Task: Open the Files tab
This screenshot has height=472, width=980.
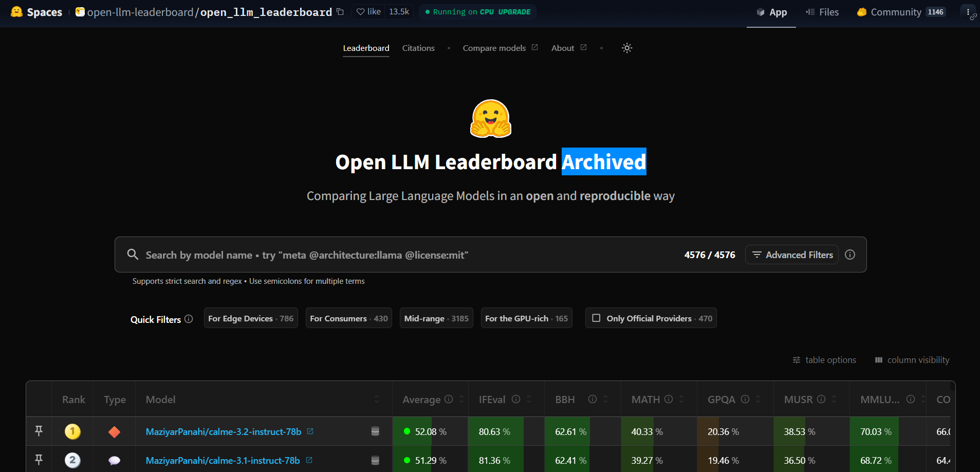Action: pos(822,12)
